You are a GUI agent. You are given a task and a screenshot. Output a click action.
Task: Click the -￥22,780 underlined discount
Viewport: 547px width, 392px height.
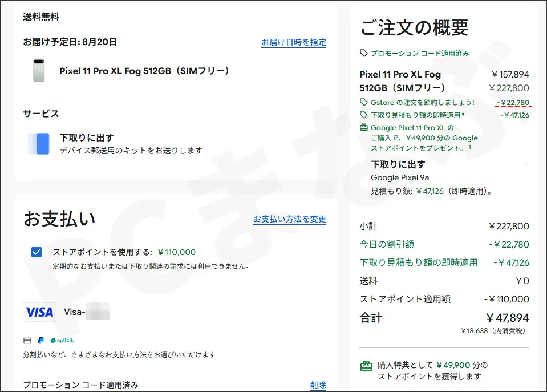click(x=513, y=103)
